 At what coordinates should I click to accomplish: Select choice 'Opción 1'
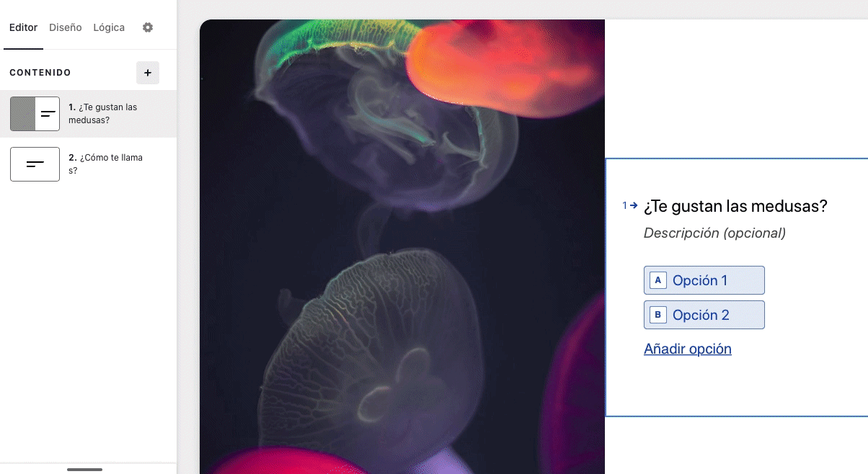704,280
